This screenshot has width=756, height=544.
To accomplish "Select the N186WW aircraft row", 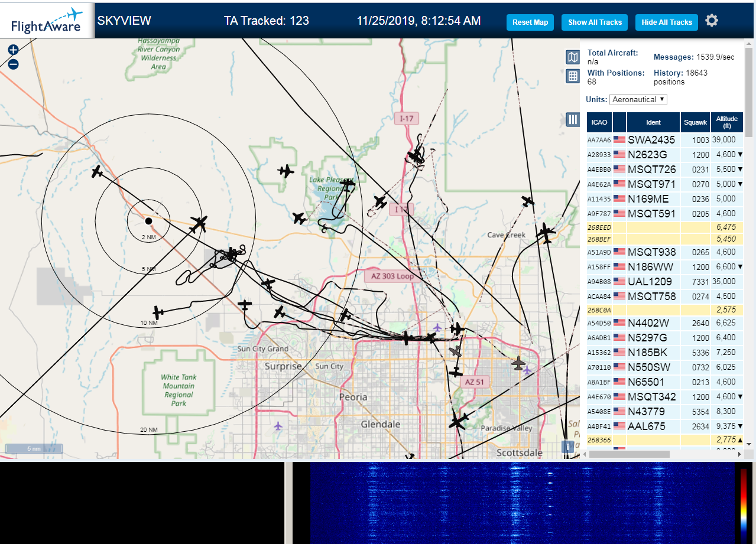I will coord(665,267).
